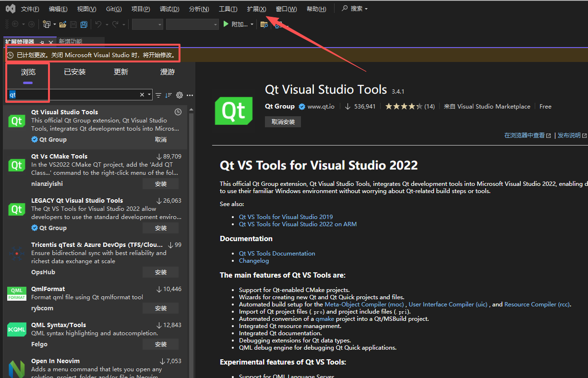Click the search magnifier icon in menu bar

[x=345, y=9]
